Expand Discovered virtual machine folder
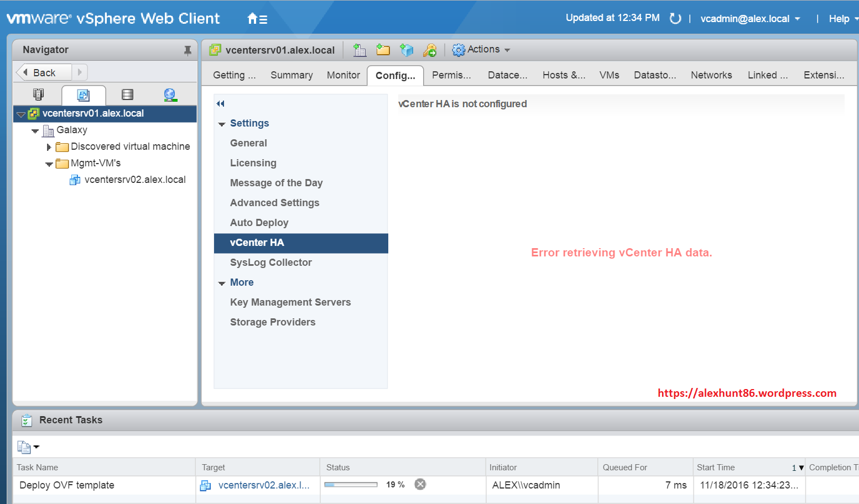Viewport: 859px width, 504px height. click(49, 147)
